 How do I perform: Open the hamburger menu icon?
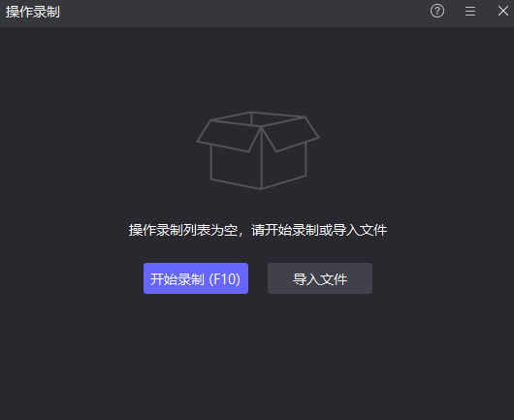[x=470, y=11]
